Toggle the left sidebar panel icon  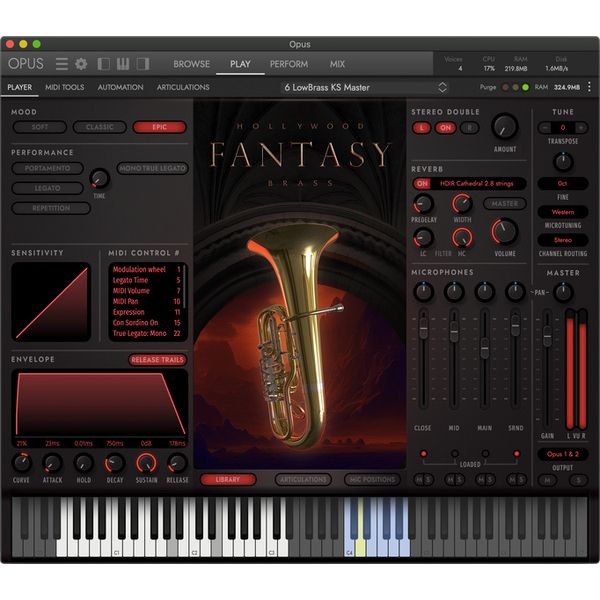click(104, 64)
